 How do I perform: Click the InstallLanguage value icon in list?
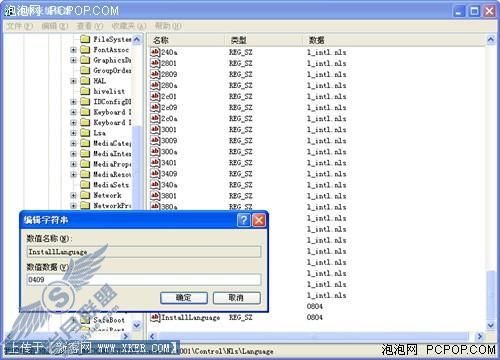tap(155, 317)
